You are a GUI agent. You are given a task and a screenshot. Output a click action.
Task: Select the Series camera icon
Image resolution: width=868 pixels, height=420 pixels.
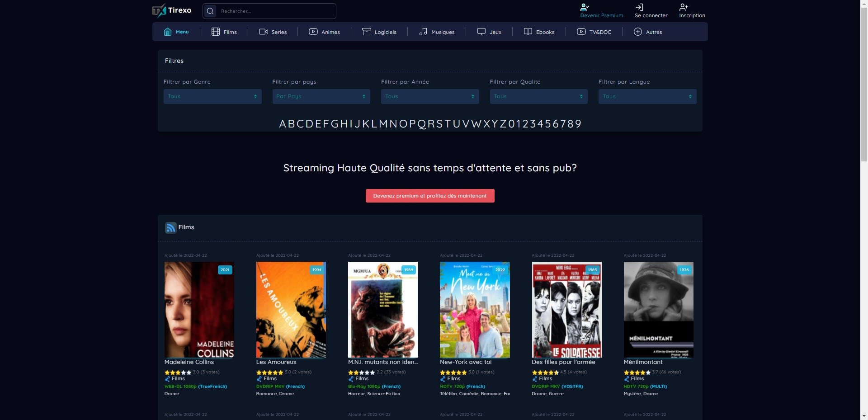pos(264,32)
